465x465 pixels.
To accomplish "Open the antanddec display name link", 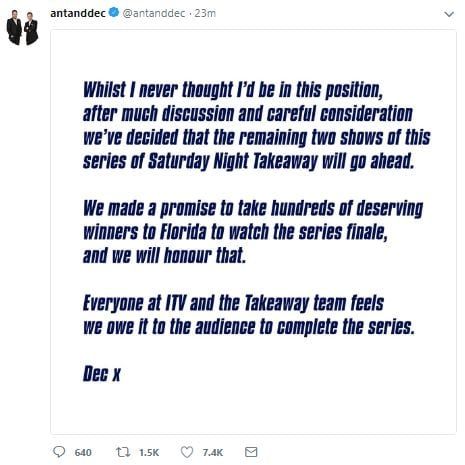I will point(78,13).
